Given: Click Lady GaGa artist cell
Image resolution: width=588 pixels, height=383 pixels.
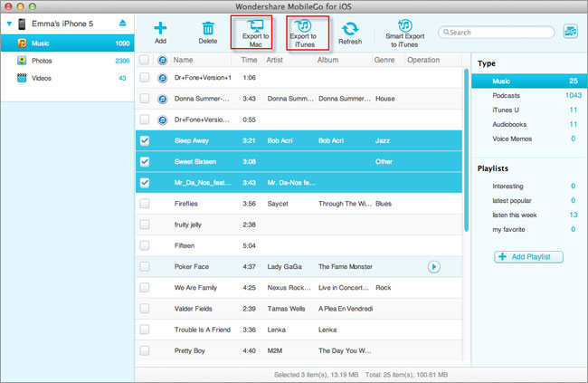Looking at the screenshot, I should (284, 267).
